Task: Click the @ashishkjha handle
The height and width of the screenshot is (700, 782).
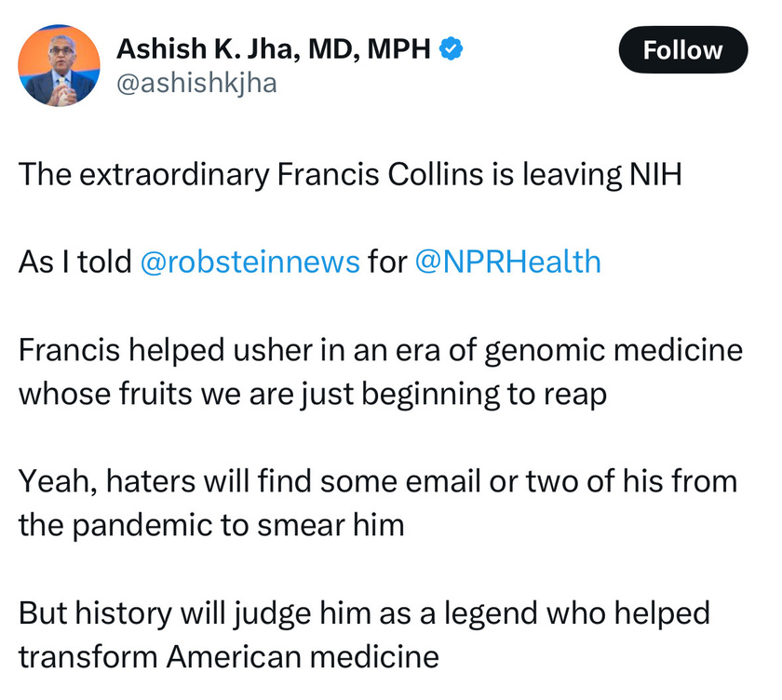Action: [196, 83]
